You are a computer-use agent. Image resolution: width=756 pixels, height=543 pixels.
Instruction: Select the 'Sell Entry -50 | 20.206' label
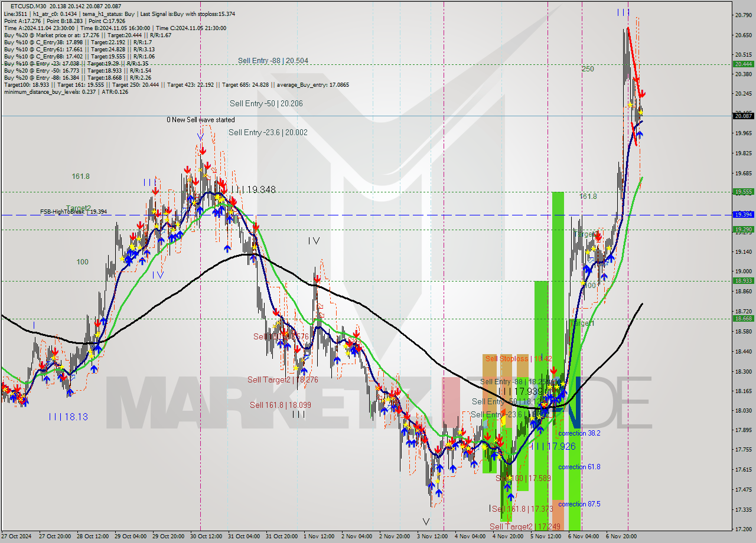(x=265, y=103)
